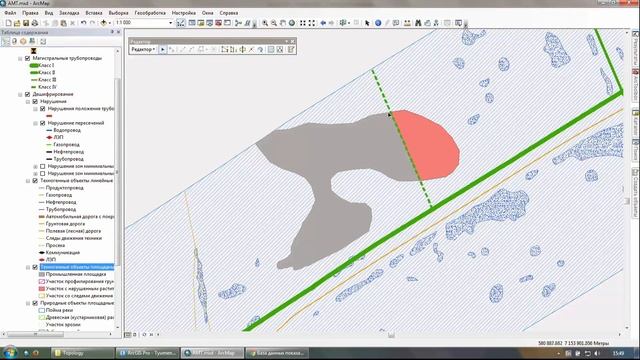Click the New map document icon

click(8, 23)
